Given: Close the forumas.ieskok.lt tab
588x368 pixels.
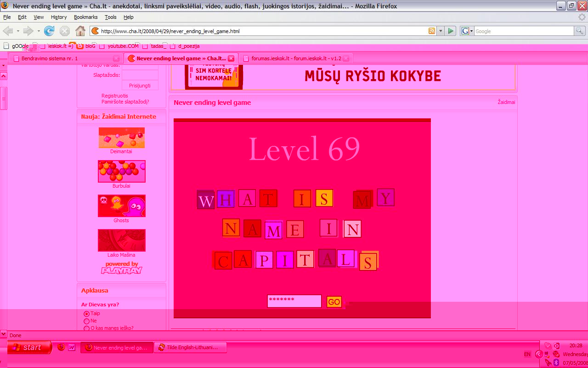Looking at the screenshot, I should coord(346,58).
